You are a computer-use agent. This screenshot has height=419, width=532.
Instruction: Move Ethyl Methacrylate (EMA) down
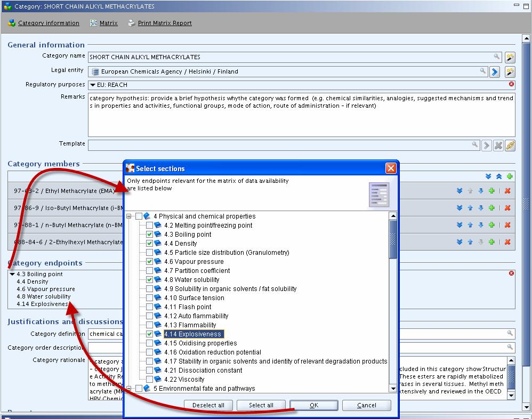(481, 191)
